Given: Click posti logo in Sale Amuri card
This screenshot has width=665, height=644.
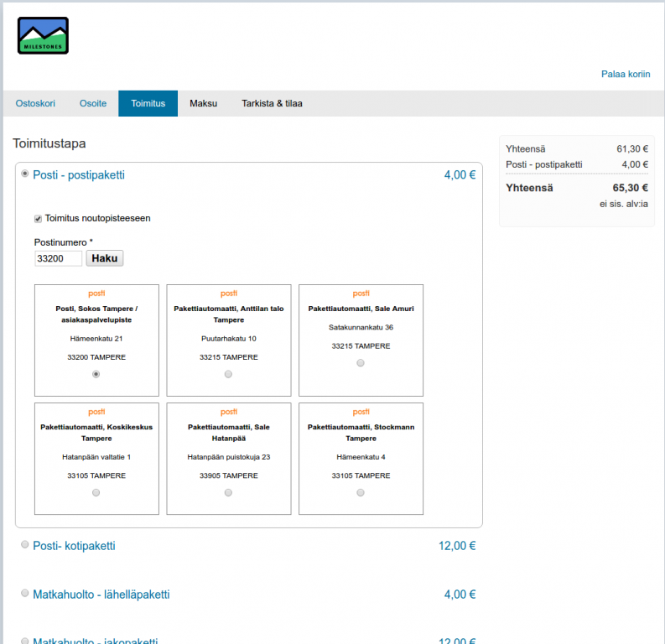Looking at the screenshot, I should [361, 293].
